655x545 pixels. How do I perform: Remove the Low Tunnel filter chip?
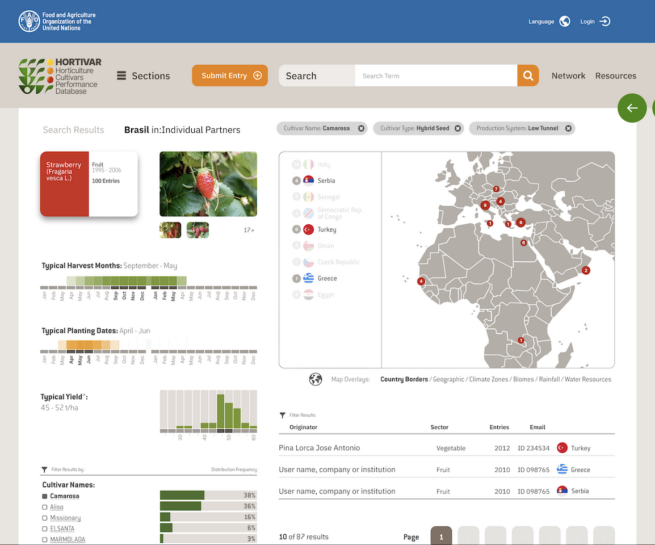point(569,128)
